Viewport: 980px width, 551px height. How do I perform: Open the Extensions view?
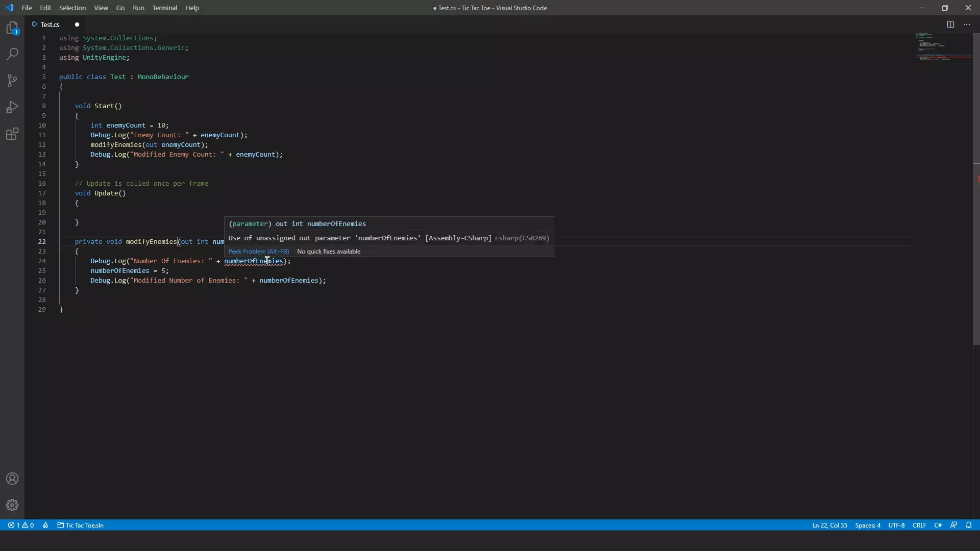point(12,134)
